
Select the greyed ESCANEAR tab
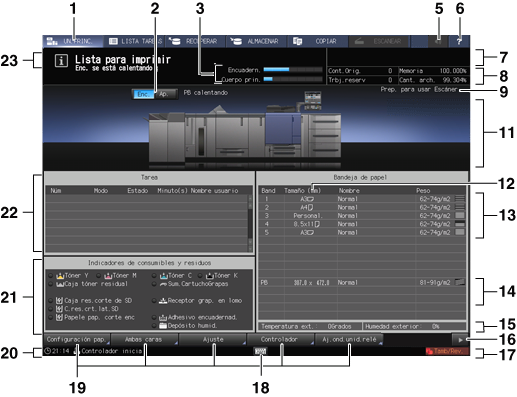[x=379, y=41]
